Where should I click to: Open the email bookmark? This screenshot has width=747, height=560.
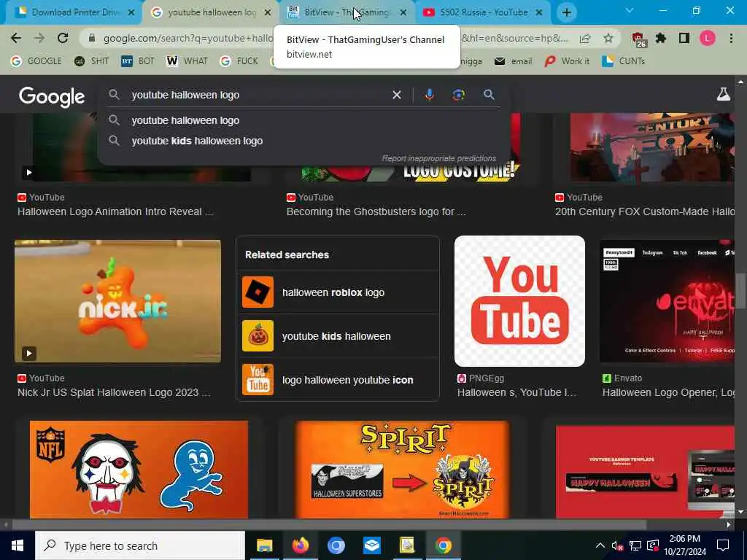514,61
